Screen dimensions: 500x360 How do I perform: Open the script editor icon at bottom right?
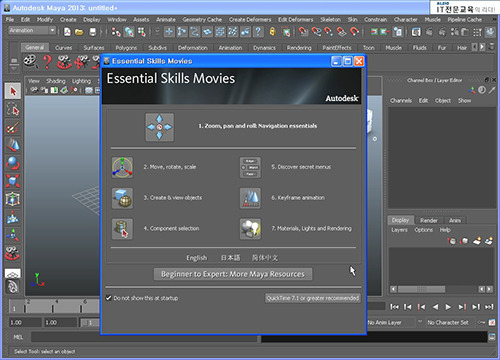coord(492,337)
